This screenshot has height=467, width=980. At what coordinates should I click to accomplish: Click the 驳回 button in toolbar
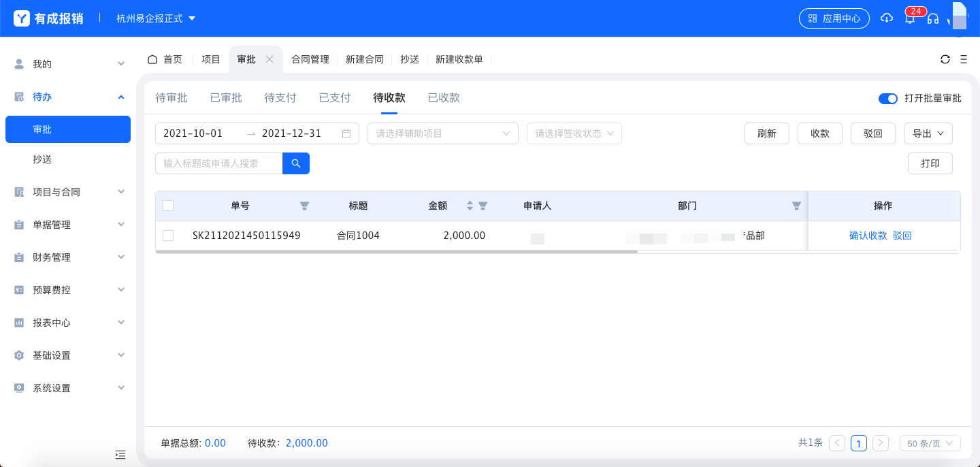[873, 133]
